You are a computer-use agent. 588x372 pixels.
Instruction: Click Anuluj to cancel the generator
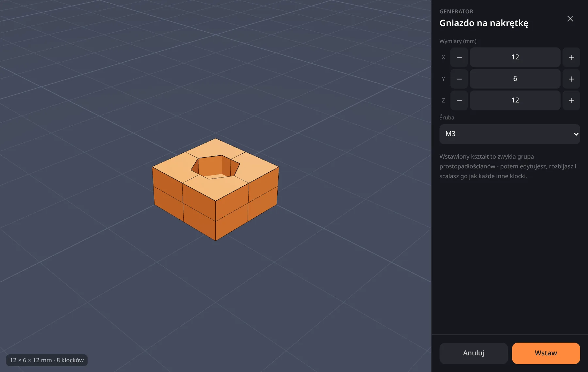[474, 353]
